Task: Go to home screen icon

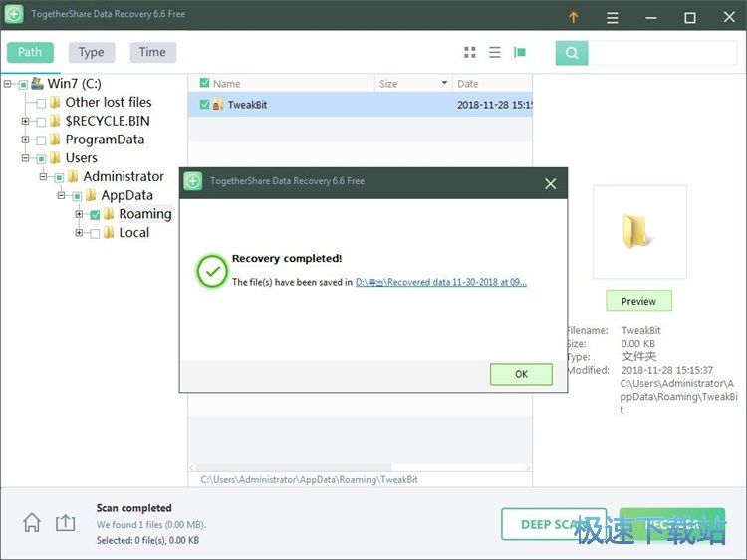Action: click(x=32, y=522)
